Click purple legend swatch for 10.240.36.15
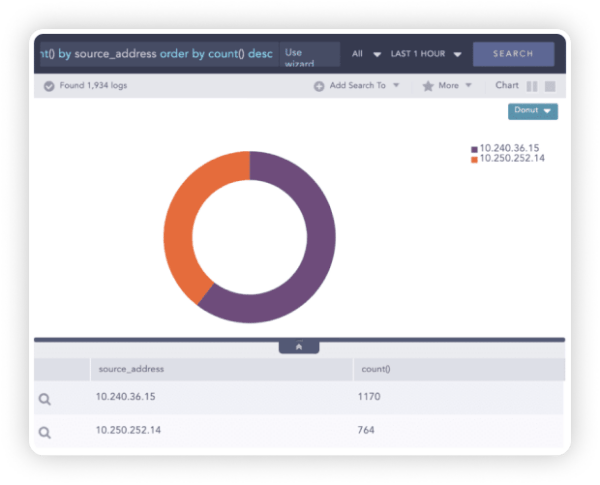600x485 pixels. (474, 149)
